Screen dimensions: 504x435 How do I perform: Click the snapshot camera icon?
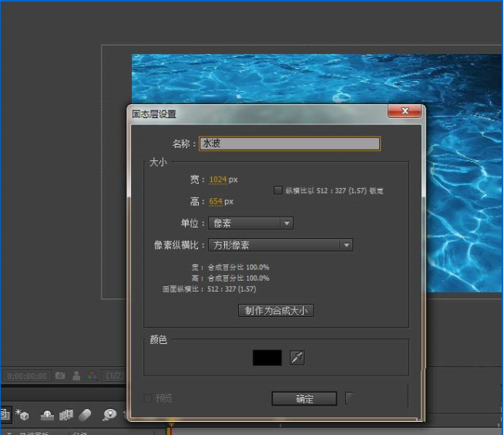click(x=60, y=376)
